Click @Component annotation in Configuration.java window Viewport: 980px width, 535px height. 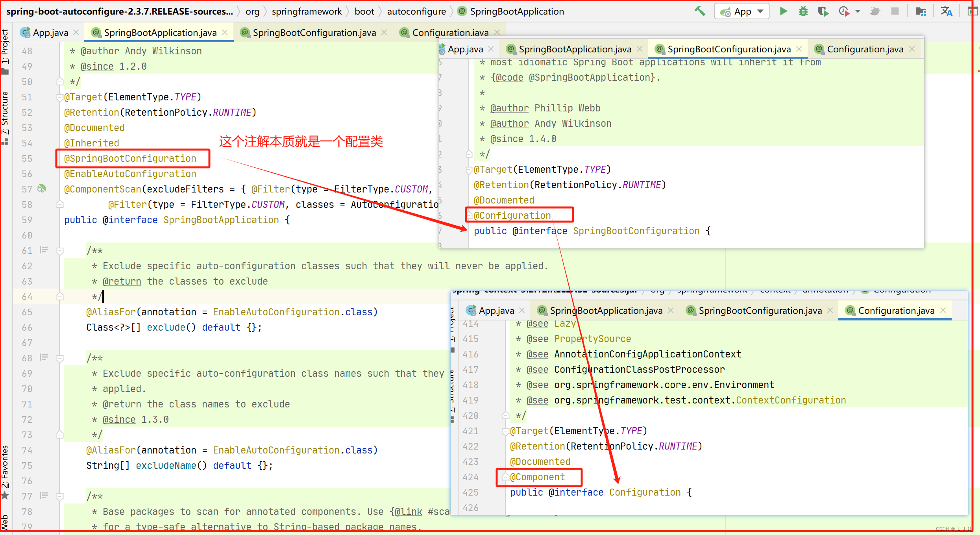pyautogui.click(x=537, y=477)
